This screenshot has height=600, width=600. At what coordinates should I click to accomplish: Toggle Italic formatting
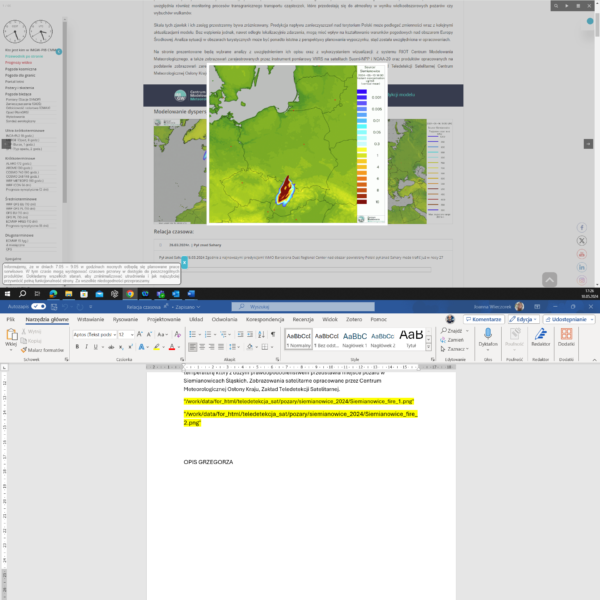(x=86, y=347)
